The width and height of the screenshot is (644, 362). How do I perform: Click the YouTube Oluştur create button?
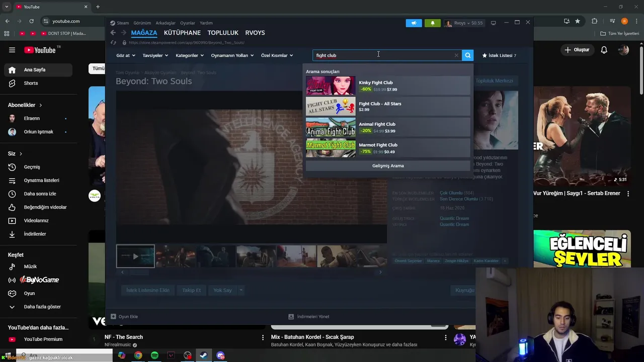577,50
